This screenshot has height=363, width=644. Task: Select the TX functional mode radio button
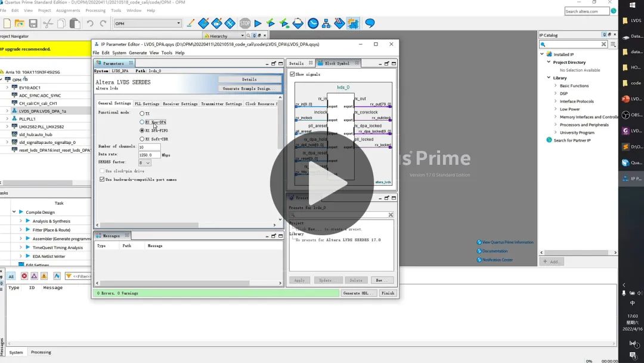point(142,113)
